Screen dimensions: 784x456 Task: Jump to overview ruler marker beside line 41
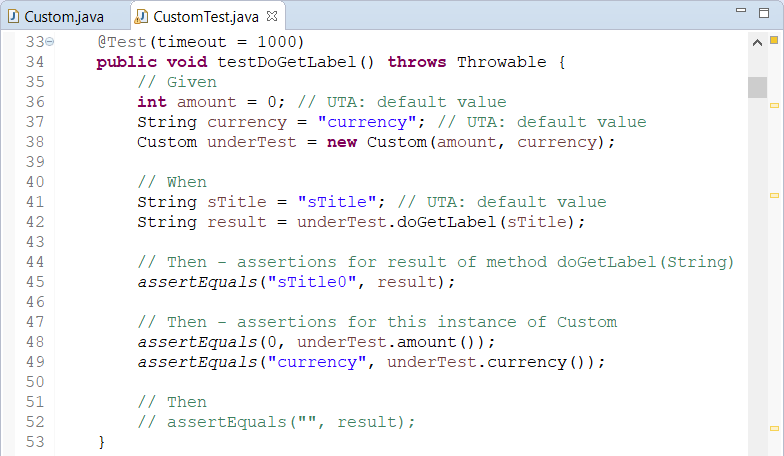[x=774, y=196]
